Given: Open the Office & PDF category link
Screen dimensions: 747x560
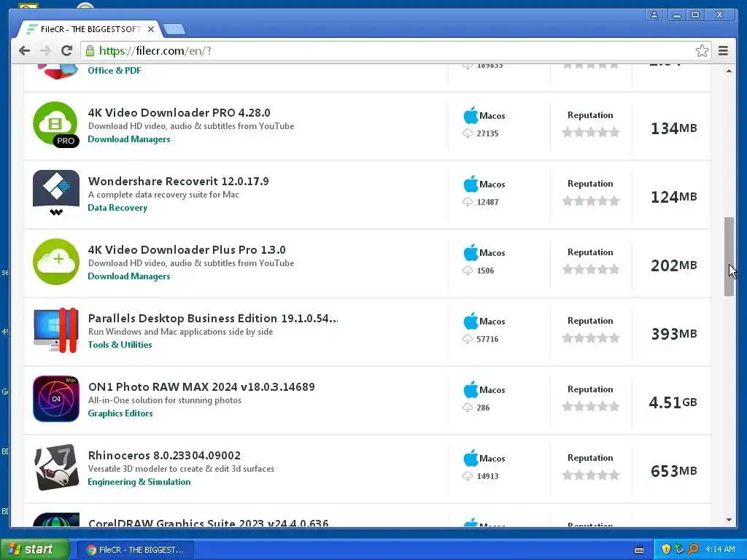Looking at the screenshot, I should (x=115, y=71).
